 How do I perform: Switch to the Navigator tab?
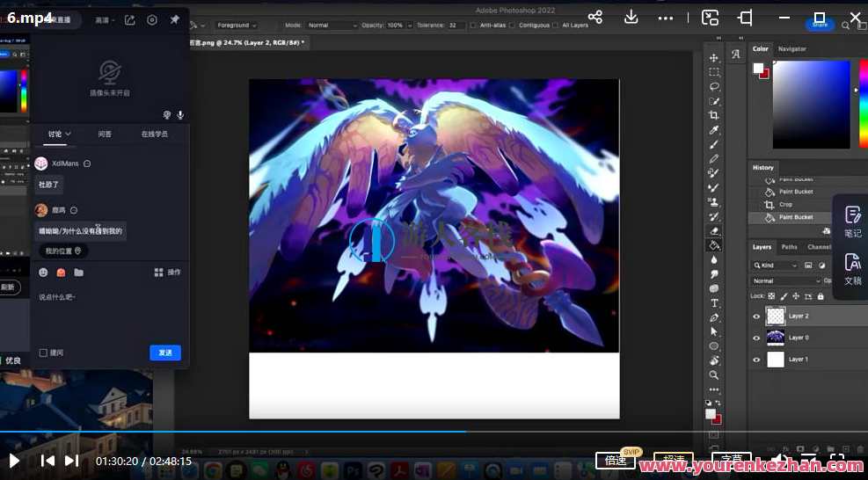(x=791, y=49)
